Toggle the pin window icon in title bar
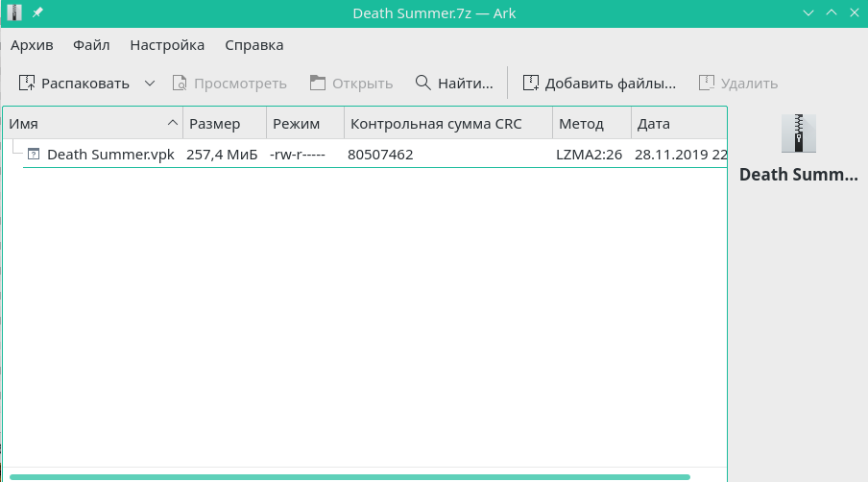 point(37,12)
